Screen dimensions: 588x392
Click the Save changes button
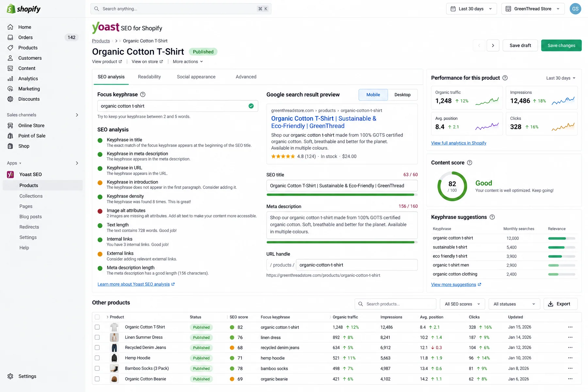(561, 45)
